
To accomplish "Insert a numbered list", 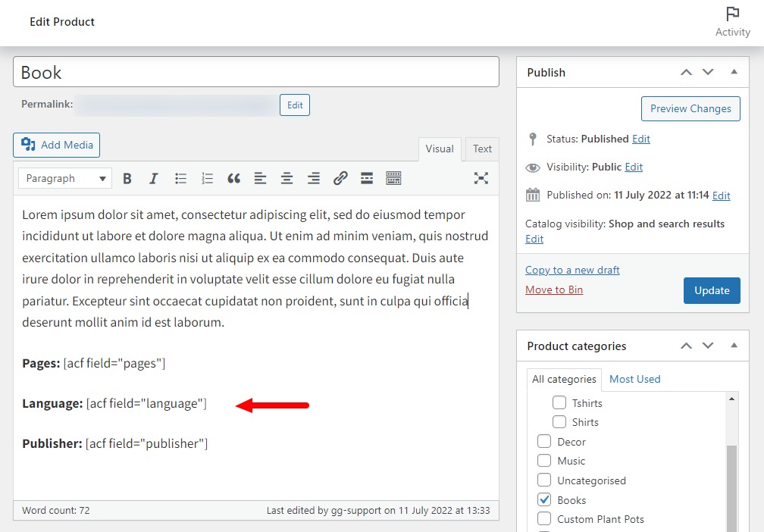I will 207,178.
